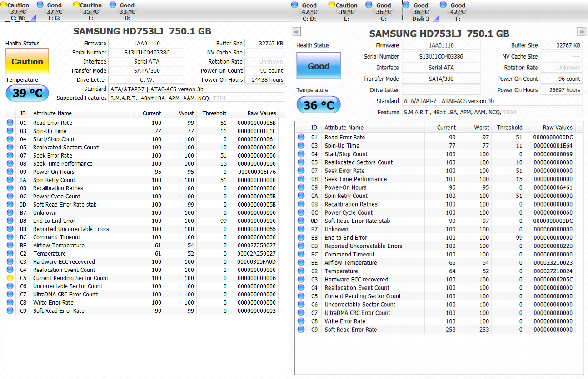Select the Good 36 °C G: disk tab

tap(384, 11)
